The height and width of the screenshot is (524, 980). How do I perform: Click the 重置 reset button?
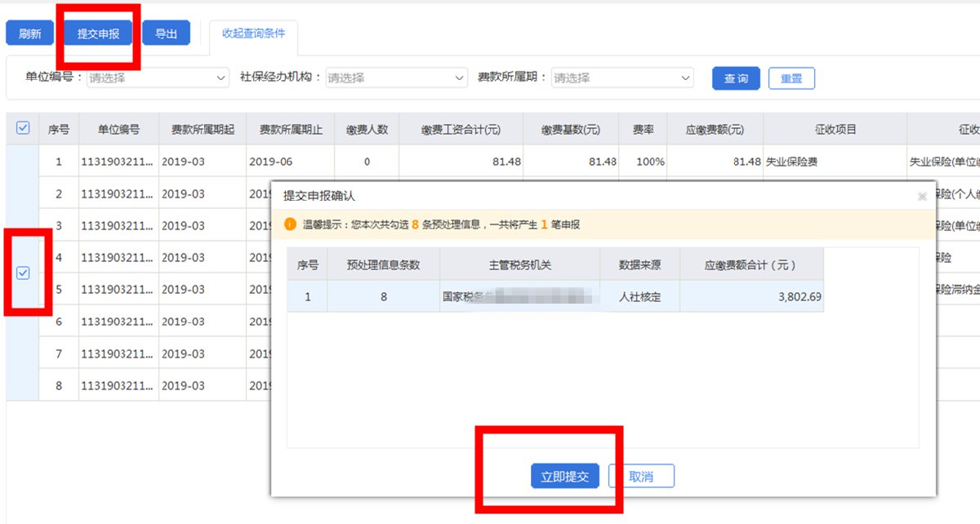coord(791,78)
